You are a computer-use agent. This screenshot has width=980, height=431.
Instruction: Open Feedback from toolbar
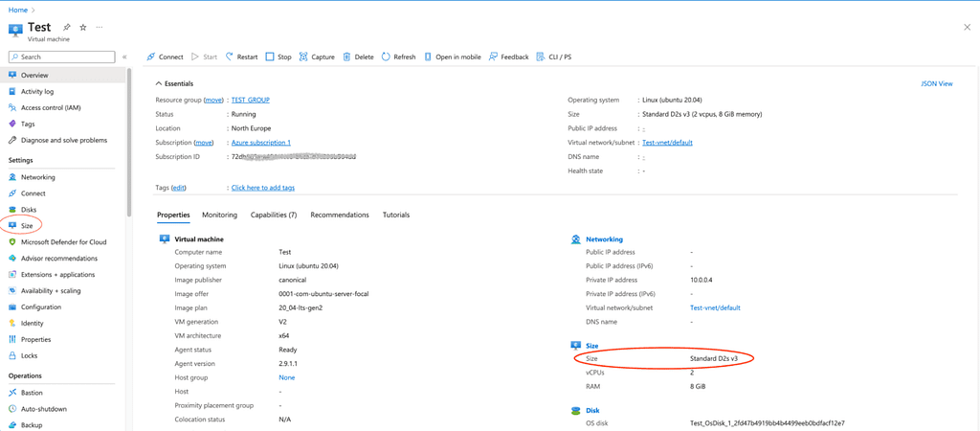point(509,57)
